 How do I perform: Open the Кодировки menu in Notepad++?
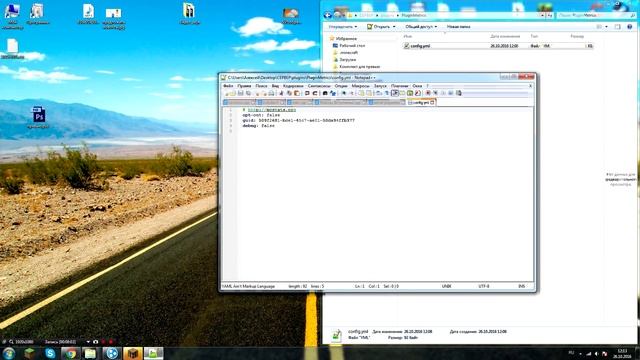pyautogui.click(x=293, y=86)
